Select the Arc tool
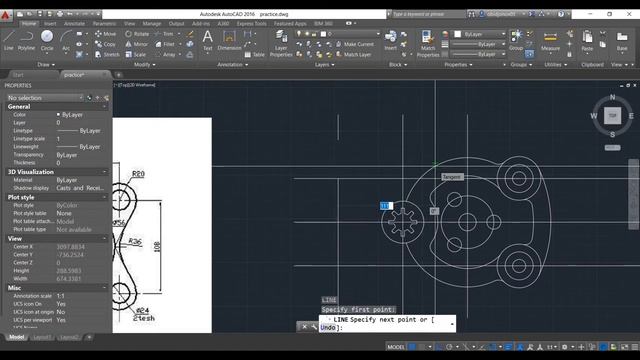Screen dimensions: 640x360 point(66,40)
